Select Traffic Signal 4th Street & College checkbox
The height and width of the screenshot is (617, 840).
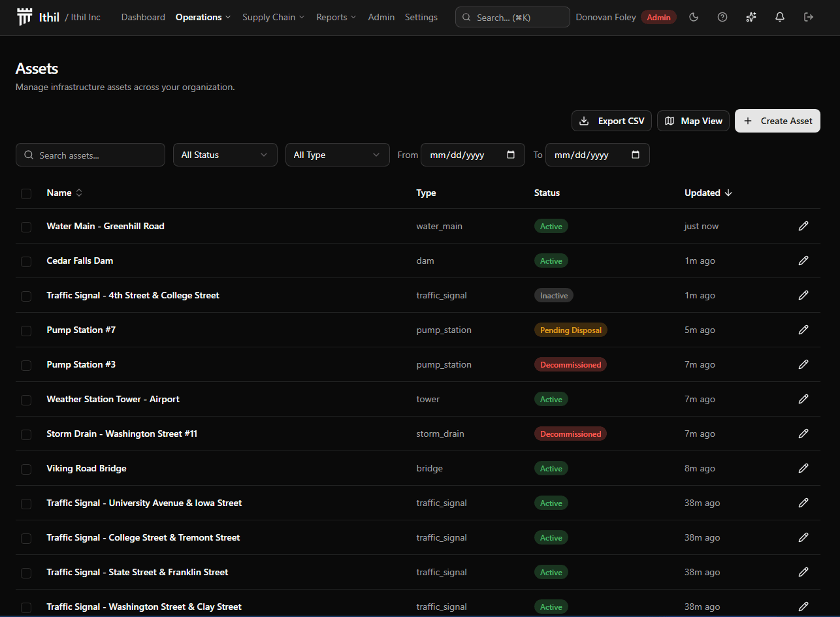click(x=26, y=296)
